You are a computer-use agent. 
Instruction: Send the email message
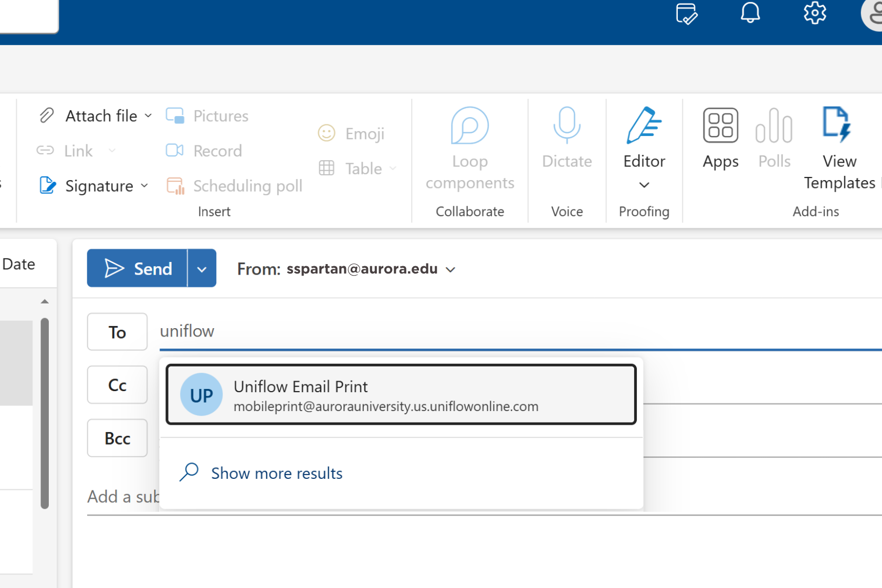click(x=138, y=268)
